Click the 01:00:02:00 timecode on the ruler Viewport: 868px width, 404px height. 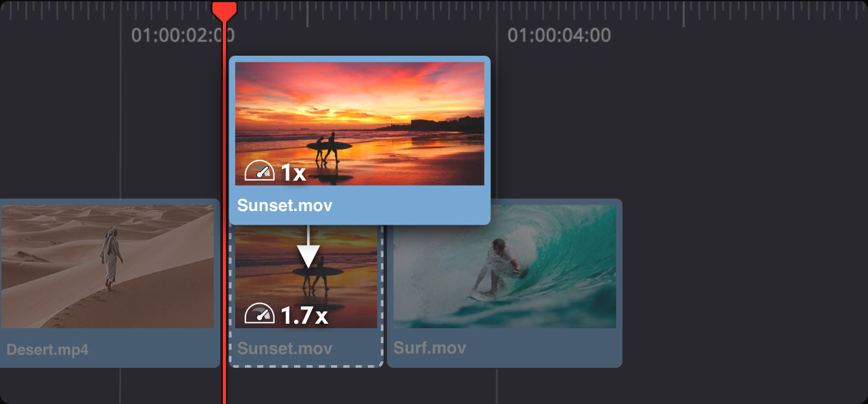click(183, 35)
